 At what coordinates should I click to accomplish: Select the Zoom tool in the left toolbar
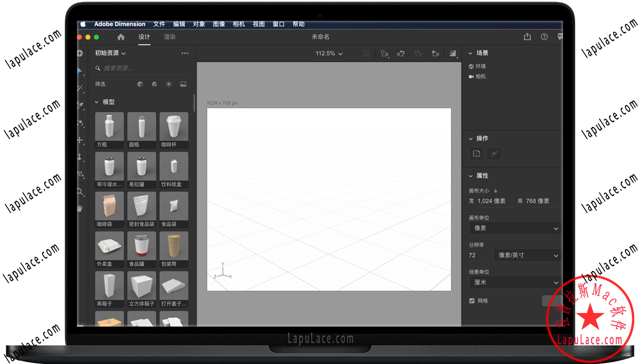point(81,192)
